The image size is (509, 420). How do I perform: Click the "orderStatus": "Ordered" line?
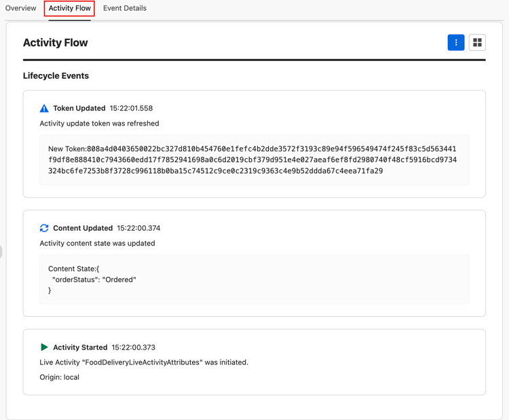tap(94, 280)
